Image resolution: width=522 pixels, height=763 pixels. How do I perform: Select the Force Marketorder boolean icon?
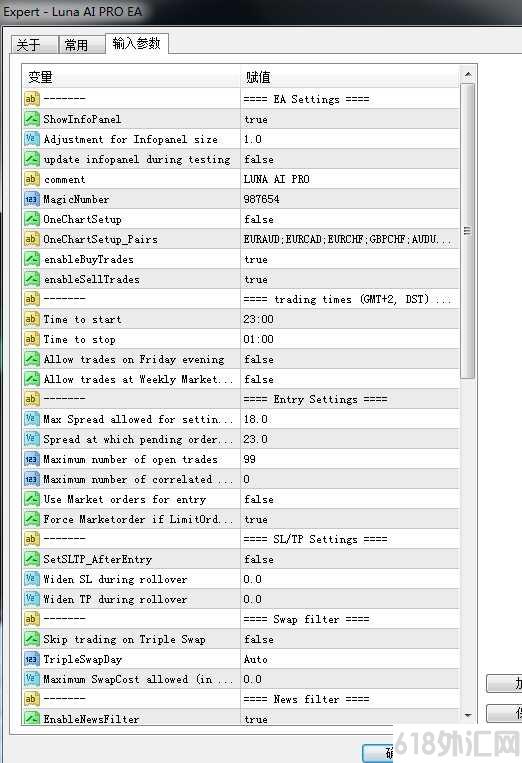pyautogui.click(x=32, y=519)
